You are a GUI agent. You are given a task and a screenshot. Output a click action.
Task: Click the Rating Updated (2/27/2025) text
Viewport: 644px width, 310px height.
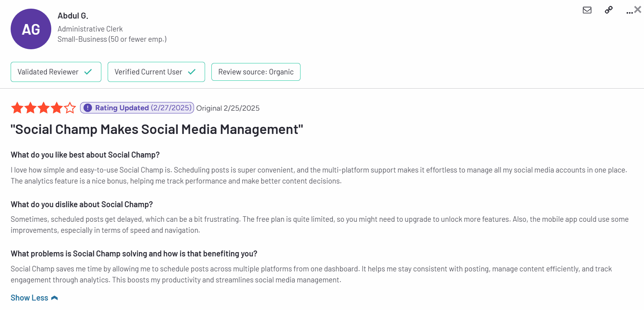click(143, 108)
